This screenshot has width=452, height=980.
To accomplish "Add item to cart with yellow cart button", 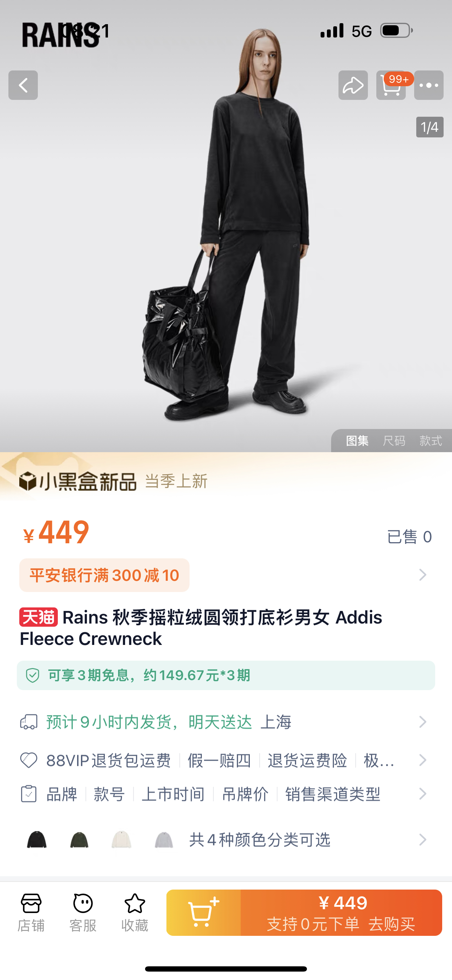I will pyautogui.click(x=204, y=913).
